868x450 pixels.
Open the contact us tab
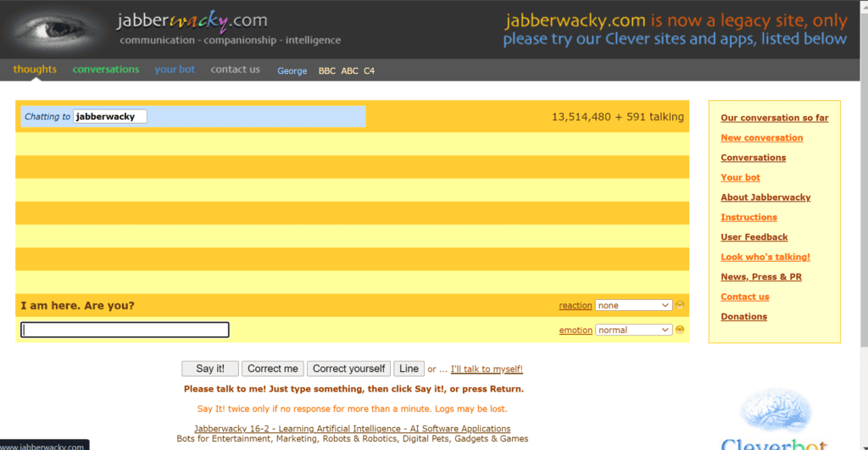[x=235, y=69]
